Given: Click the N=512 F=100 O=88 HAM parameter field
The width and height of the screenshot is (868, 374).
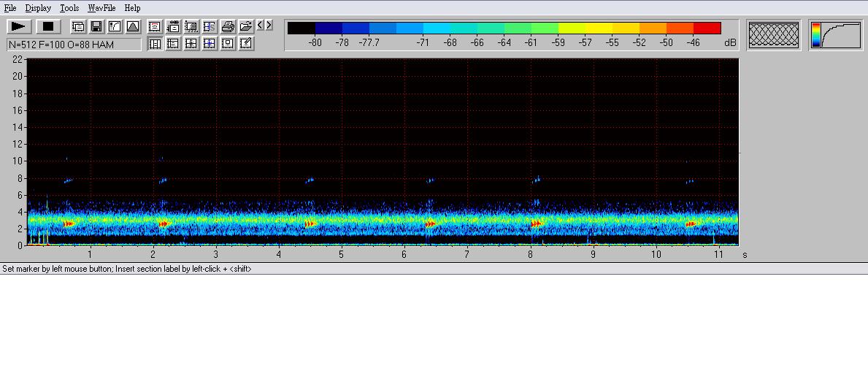Looking at the screenshot, I should coord(74,45).
